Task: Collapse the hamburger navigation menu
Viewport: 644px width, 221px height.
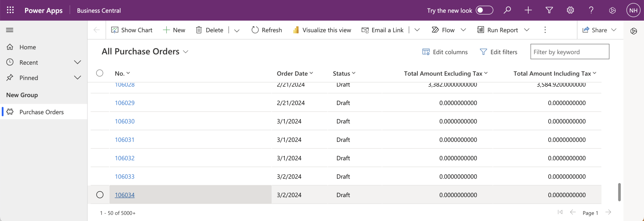Action: point(10,30)
